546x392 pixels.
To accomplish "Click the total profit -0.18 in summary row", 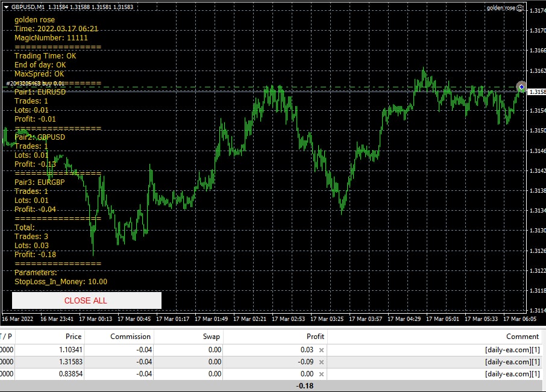I will pyautogui.click(x=305, y=386).
